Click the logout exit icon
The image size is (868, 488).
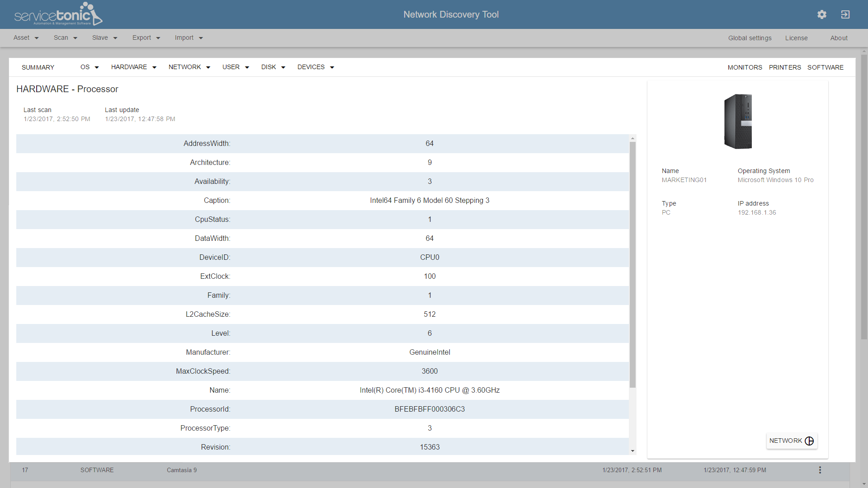845,14
